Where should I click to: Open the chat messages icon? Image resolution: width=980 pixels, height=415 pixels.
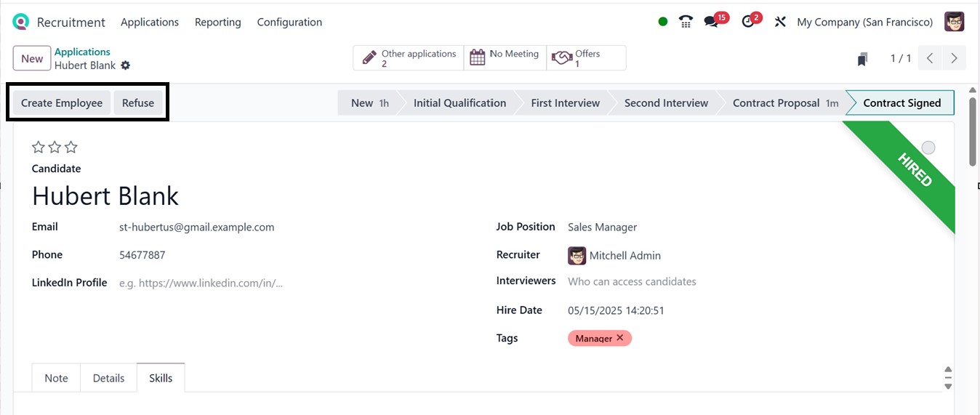coord(712,22)
